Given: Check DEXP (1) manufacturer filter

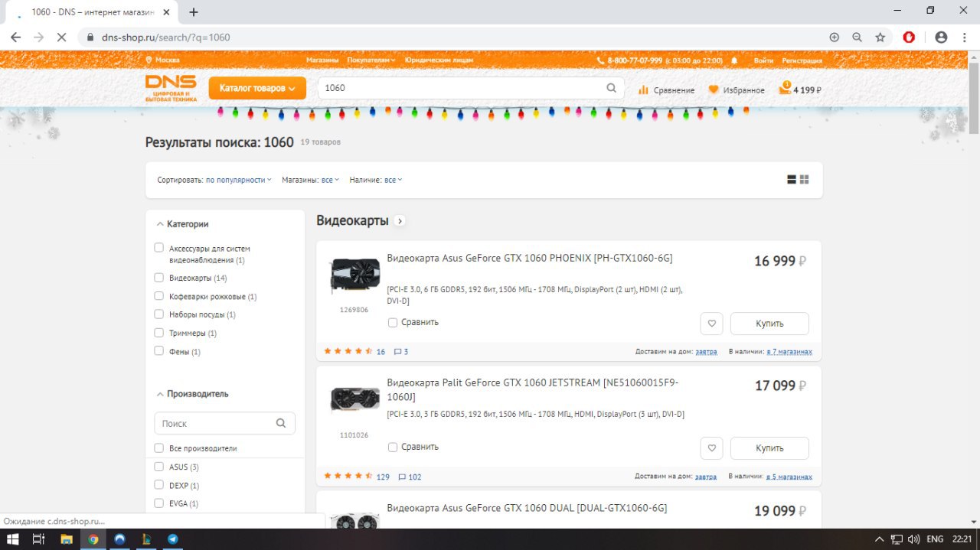Looking at the screenshot, I should click(x=158, y=485).
